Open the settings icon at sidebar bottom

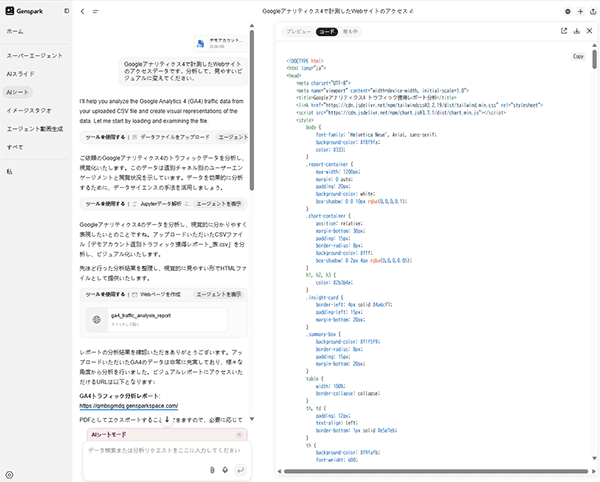click(x=10, y=475)
